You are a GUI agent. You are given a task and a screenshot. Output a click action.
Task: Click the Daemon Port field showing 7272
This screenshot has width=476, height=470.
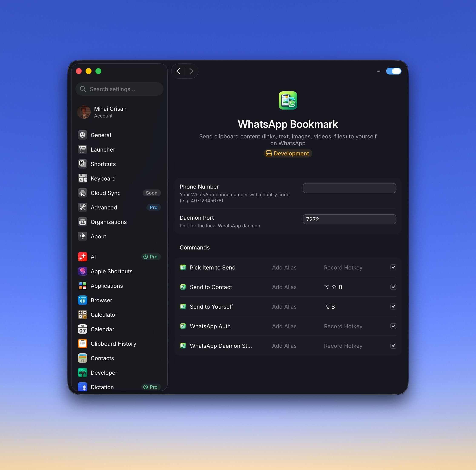coord(349,219)
